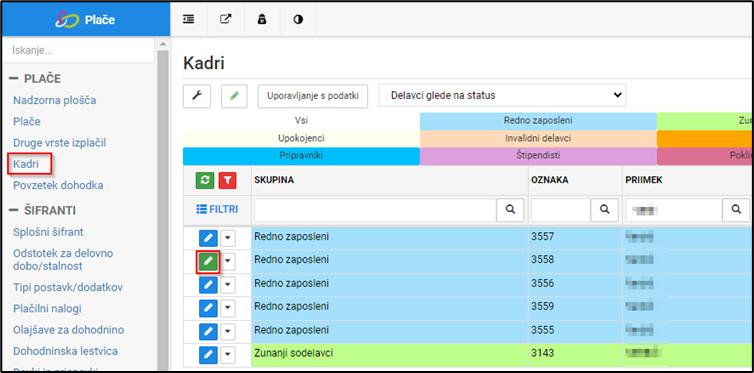The width and height of the screenshot is (754, 373).
Task: Select the Redno zaposleni status tab
Action: (x=538, y=121)
